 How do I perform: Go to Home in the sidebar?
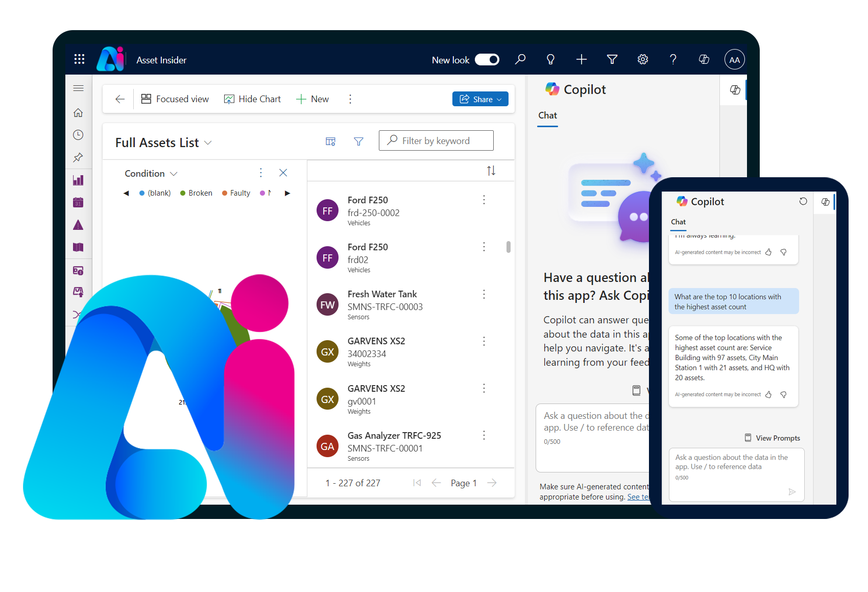coord(78,112)
